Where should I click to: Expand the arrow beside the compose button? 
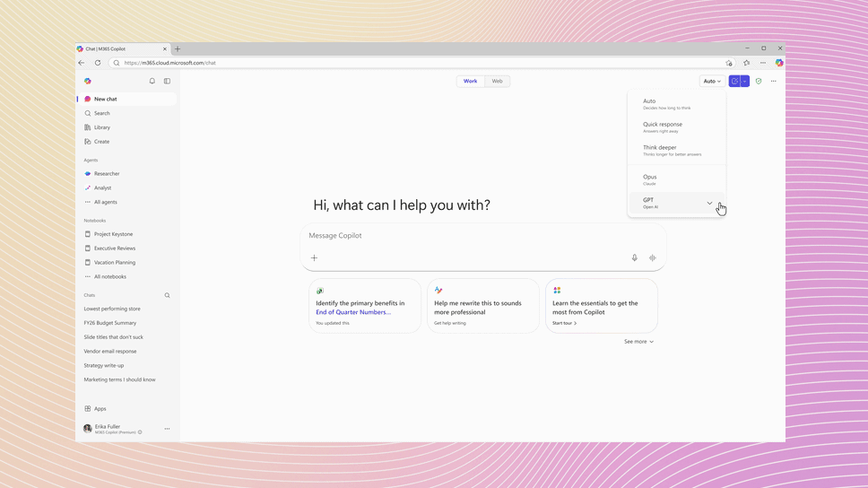[745, 81]
